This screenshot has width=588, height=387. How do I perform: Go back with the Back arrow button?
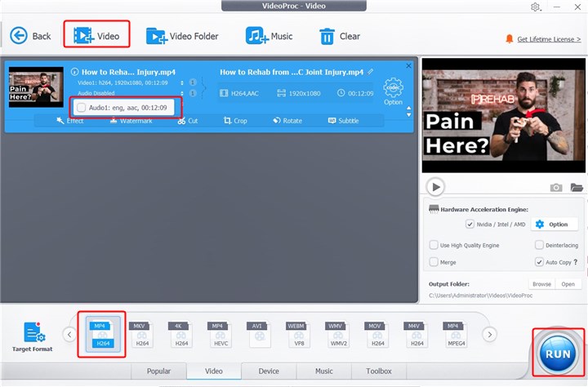[30, 36]
